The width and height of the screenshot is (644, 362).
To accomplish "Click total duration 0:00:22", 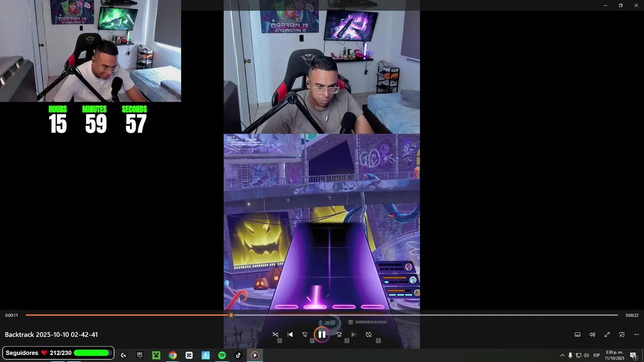I will [632, 315].
